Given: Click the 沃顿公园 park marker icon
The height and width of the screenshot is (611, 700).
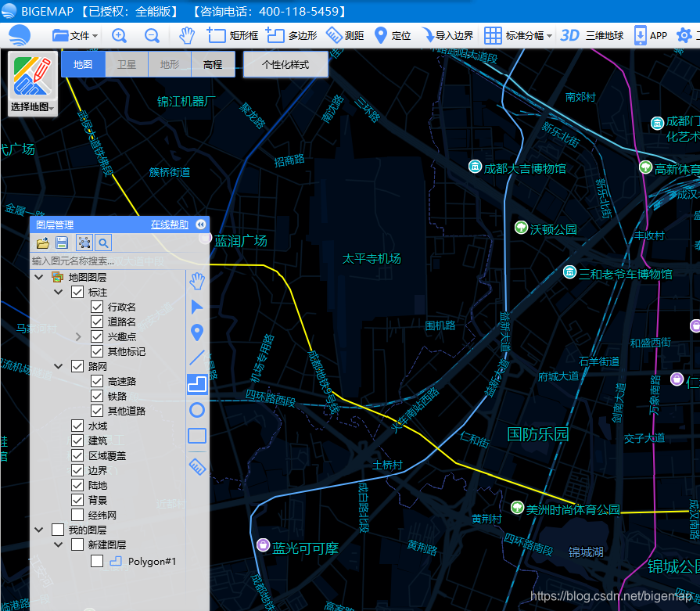Looking at the screenshot, I should [521, 228].
